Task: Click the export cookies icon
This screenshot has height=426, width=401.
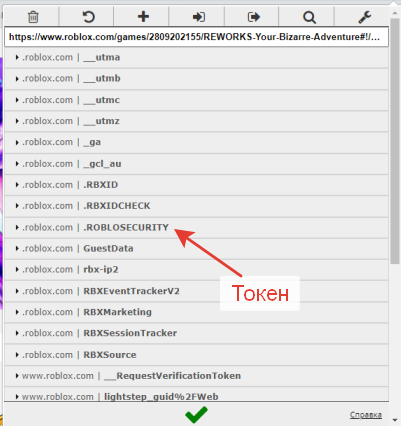Action: [254, 17]
